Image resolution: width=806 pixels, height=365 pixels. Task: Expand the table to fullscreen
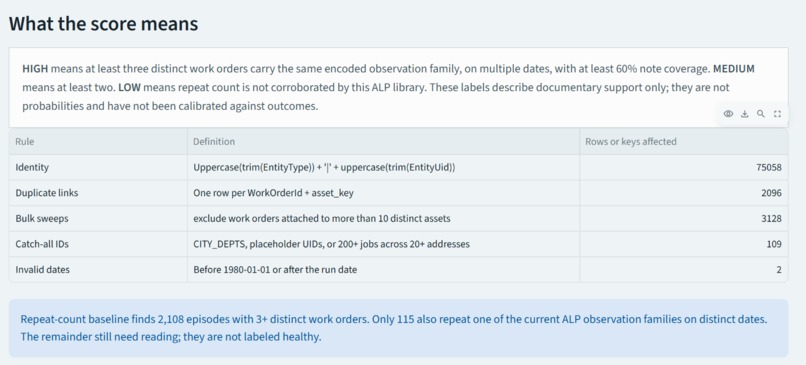777,114
